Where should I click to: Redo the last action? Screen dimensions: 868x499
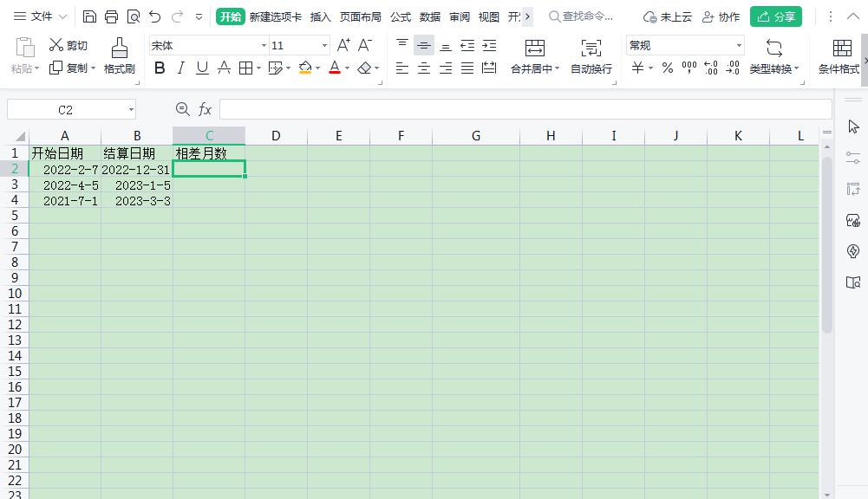(177, 16)
